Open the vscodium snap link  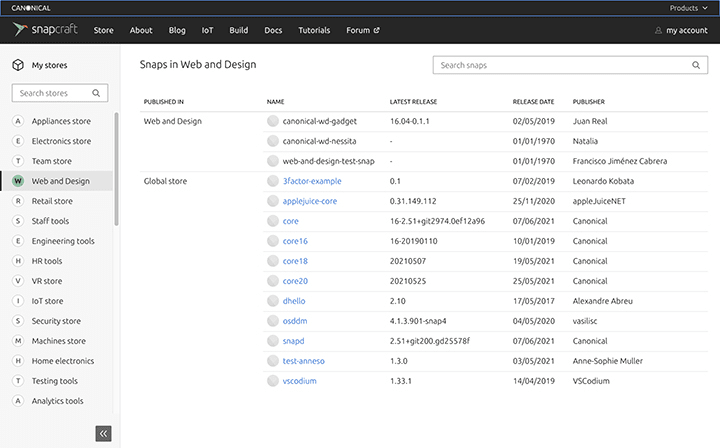tap(299, 381)
